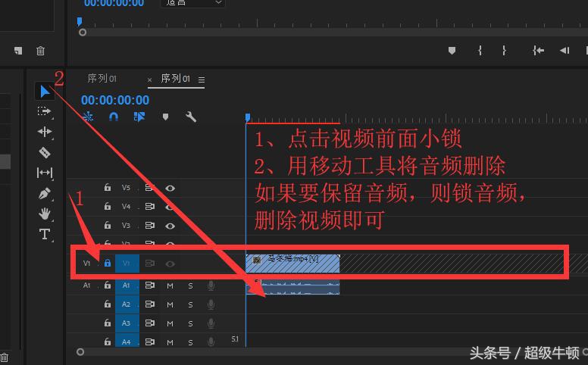Solo track A2 with S button
Screen dimensions: 588x365
(190, 304)
